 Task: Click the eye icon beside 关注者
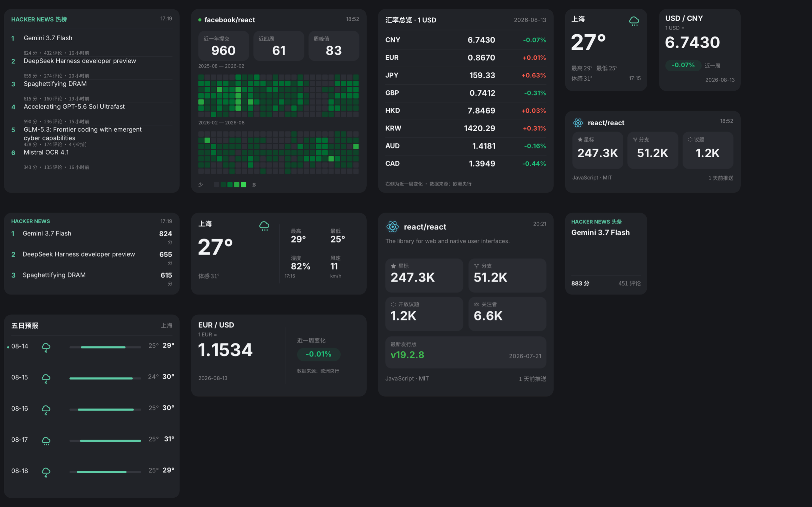coord(476,304)
